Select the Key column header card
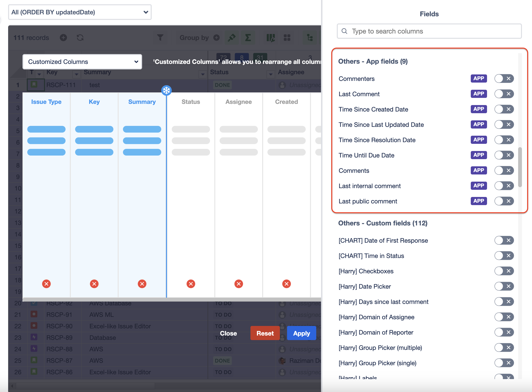Viewport: 532px width, 392px height. pos(94,102)
